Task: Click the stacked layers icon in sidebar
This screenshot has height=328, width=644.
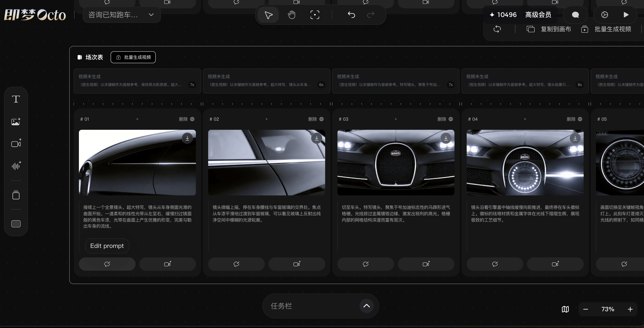Action: [x=16, y=195]
